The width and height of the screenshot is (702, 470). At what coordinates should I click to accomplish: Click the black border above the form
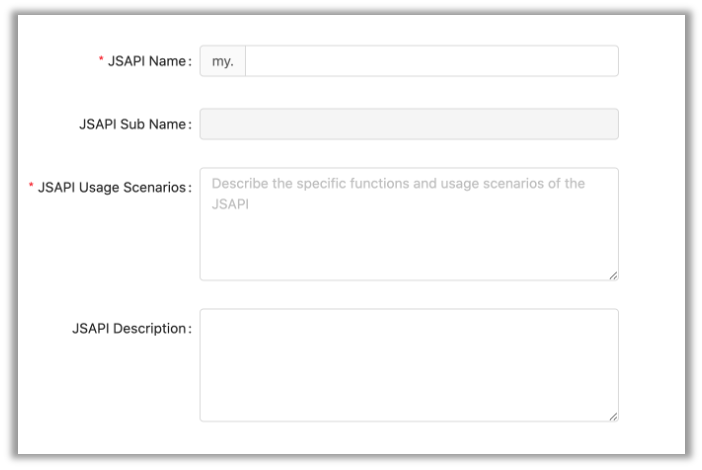pos(350,7)
